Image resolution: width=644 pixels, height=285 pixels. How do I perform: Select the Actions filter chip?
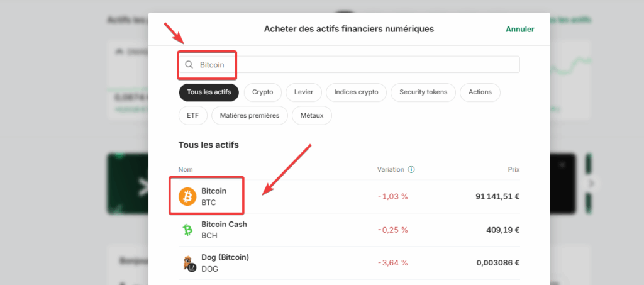480,92
